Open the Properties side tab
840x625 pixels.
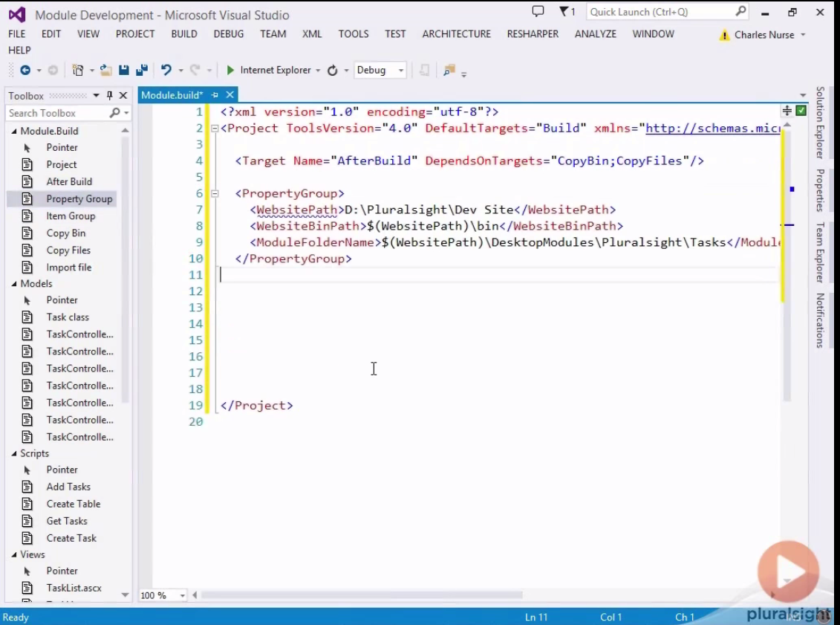click(x=820, y=190)
